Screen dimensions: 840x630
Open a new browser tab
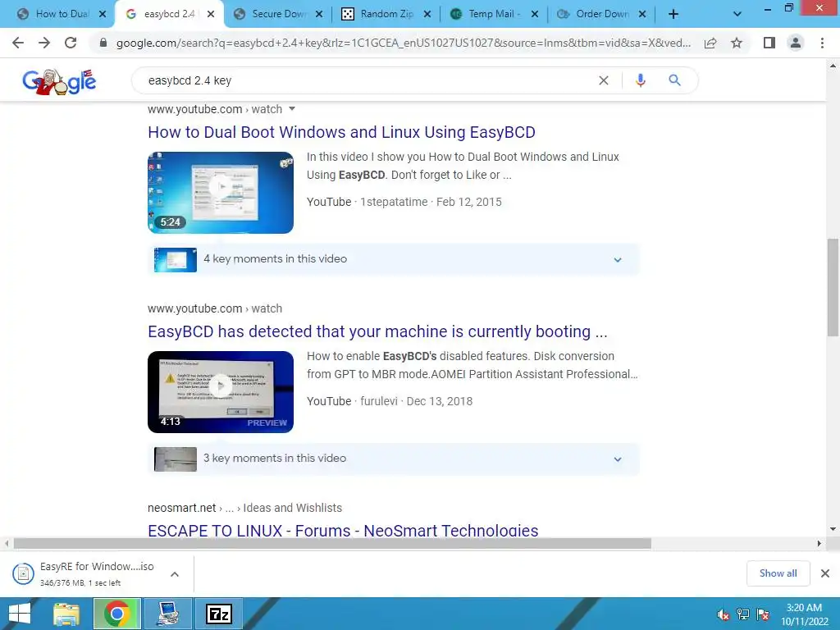click(673, 14)
